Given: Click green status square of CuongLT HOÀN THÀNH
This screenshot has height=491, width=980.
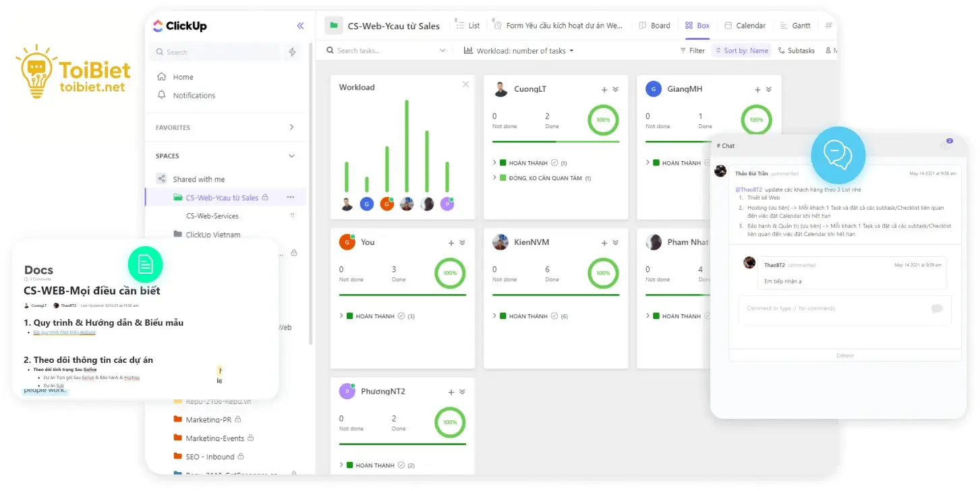Looking at the screenshot, I should [503, 163].
